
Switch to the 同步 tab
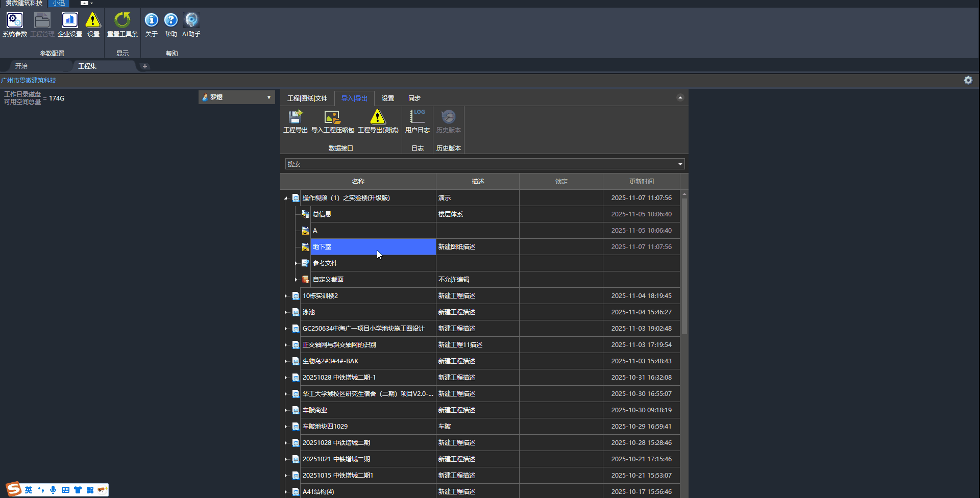coord(414,98)
